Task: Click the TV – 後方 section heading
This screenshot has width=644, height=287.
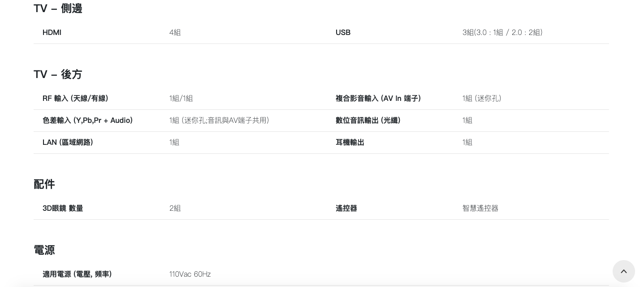Action: coord(58,74)
